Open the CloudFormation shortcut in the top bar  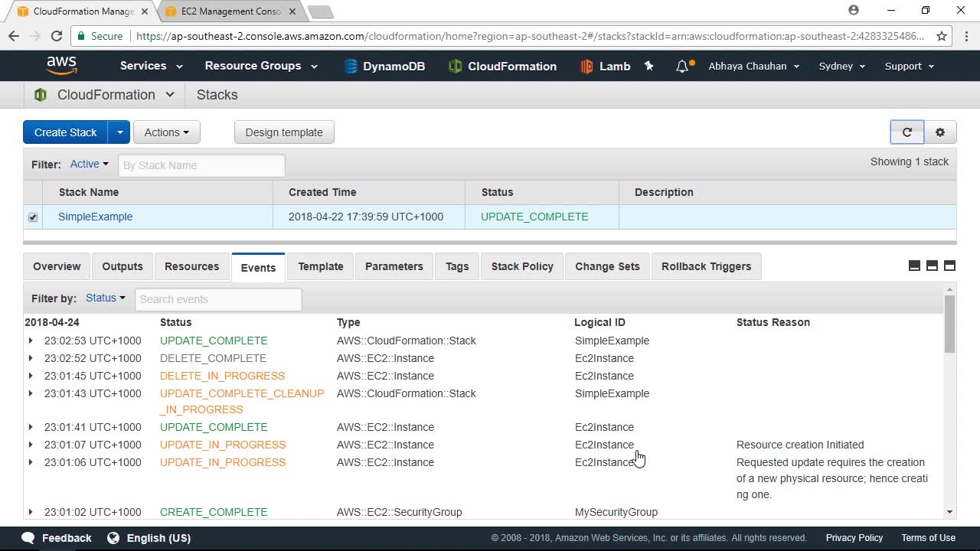[502, 67]
